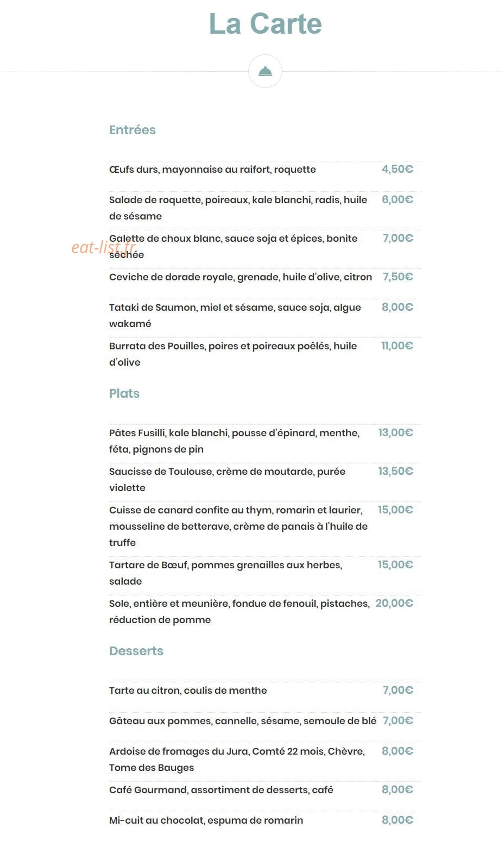
Task: Select Tarte au citron, coulis de menthe
Action: point(188,691)
